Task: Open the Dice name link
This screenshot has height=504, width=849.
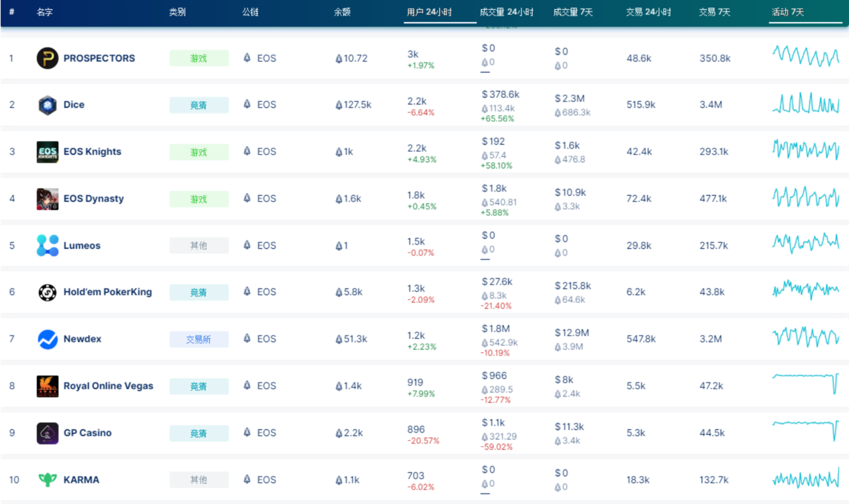Action: [74, 105]
